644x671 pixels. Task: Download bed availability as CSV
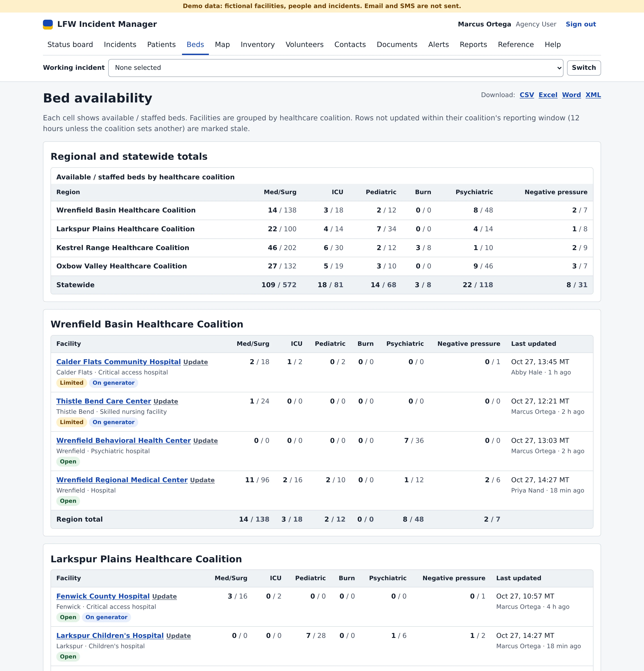point(527,95)
